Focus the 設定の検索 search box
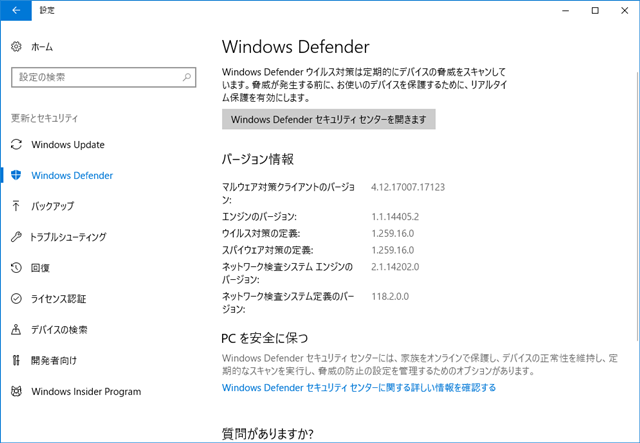 [x=104, y=78]
